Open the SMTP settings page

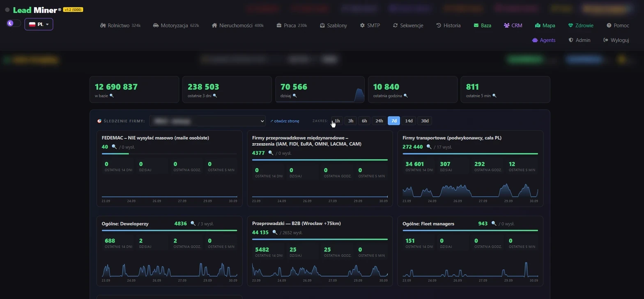coord(370,25)
